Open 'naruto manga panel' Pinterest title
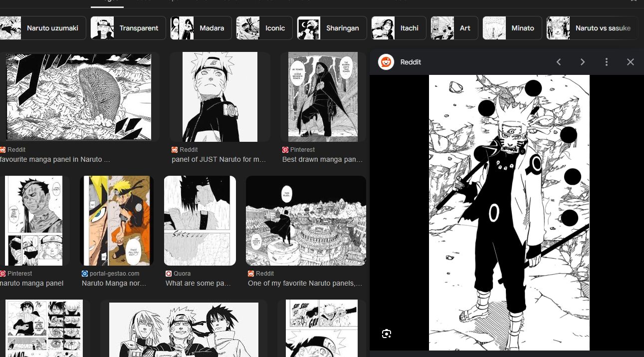The image size is (644, 357). 32,283
